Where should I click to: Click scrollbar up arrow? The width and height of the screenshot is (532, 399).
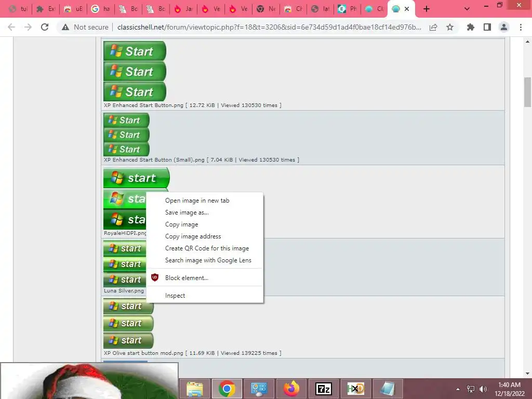tap(527, 42)
